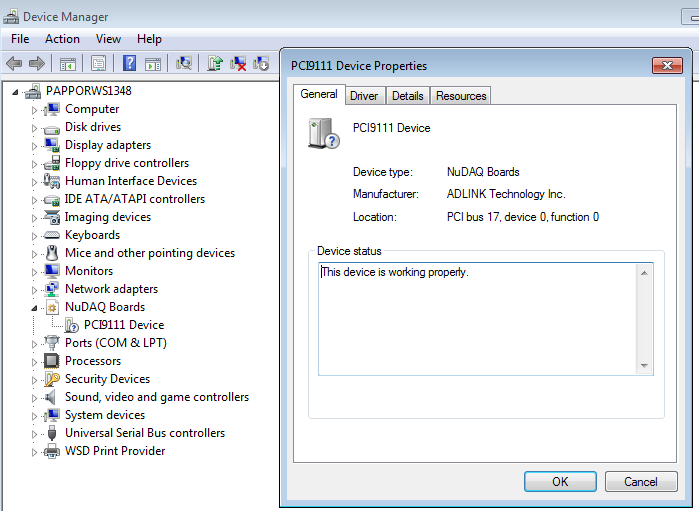This screenshot has width=699, height=511.
Task: Click the Keyboards icon
Action: click(x=52, y=235)
